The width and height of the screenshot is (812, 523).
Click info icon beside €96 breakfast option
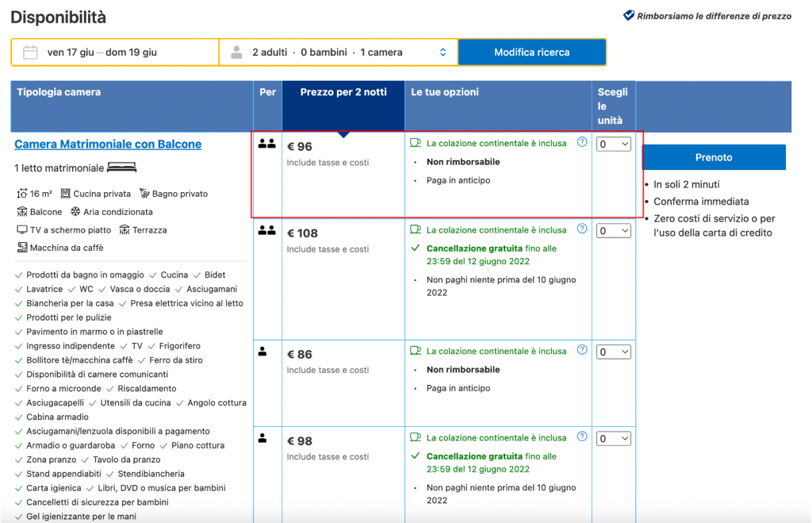pos(582,143)
